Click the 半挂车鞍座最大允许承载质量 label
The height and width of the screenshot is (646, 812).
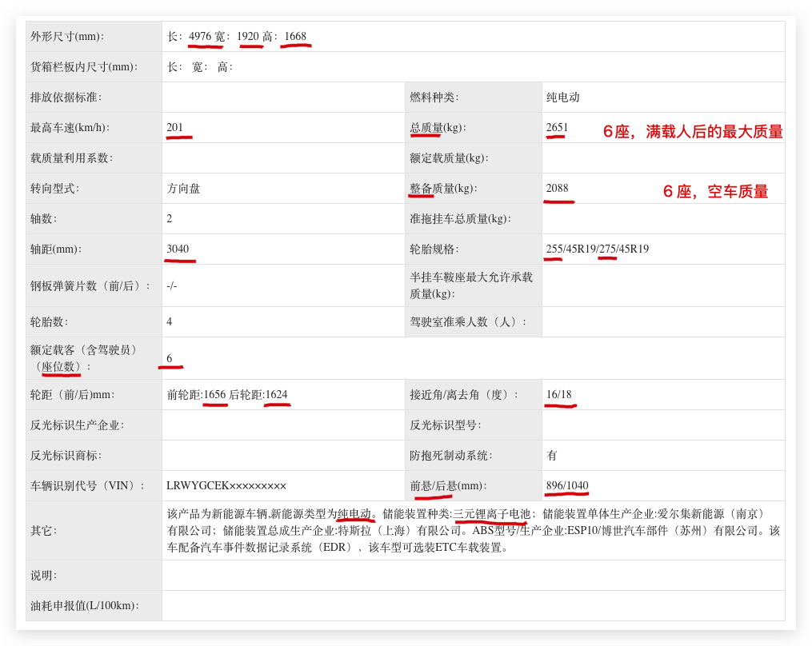[471, 285]
